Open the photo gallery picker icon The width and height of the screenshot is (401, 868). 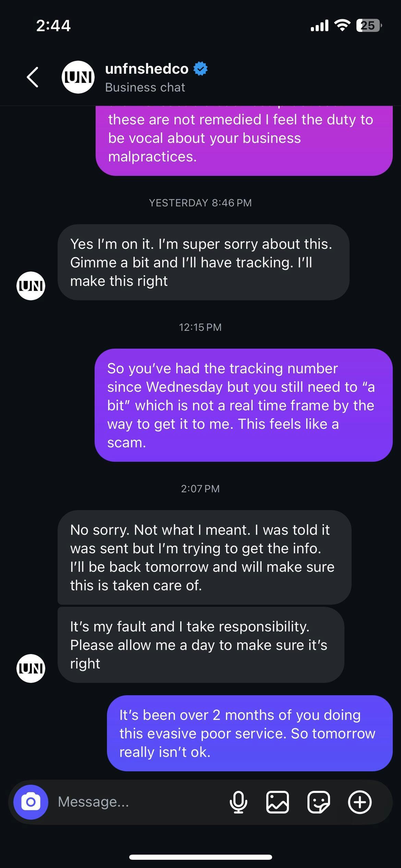pyautogui.click(x=277, y=802)
